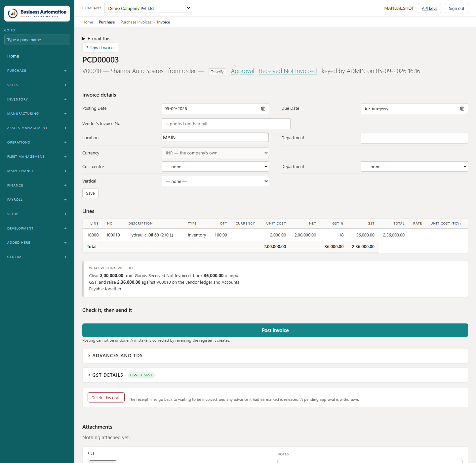476x463 pixels.
Task: Expand the Sales sidebar section
Action: [37, 85]
